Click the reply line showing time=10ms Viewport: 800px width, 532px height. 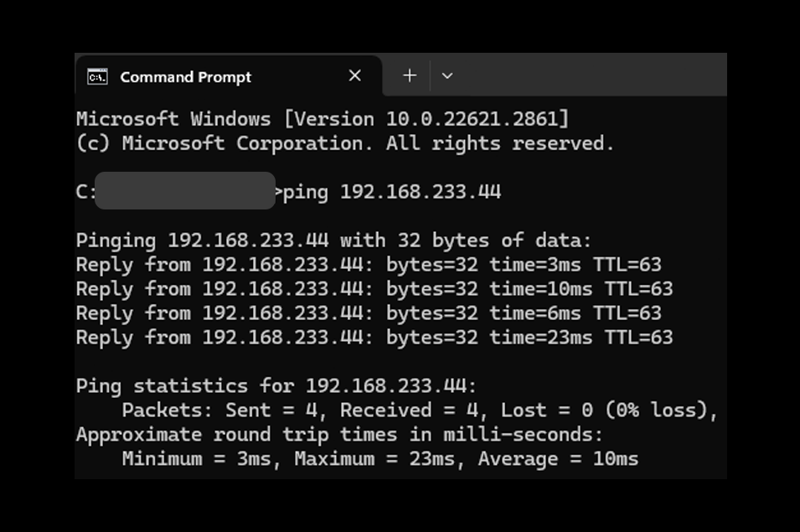tap(374, 289)
